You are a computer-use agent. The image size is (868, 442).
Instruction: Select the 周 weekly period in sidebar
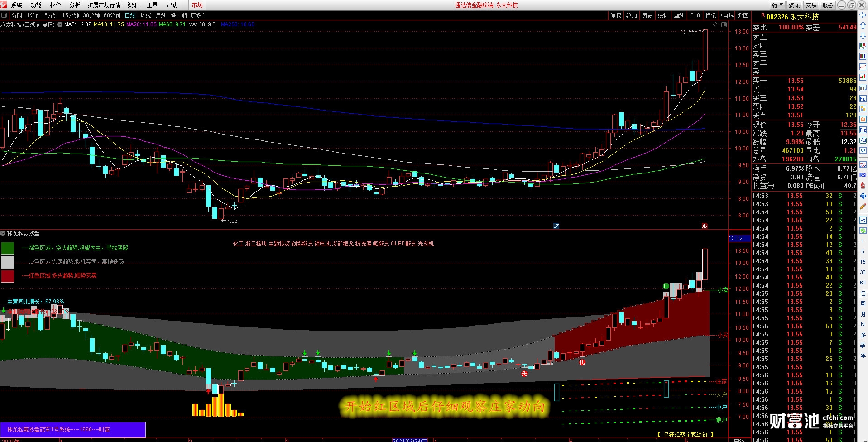[862, 304]
